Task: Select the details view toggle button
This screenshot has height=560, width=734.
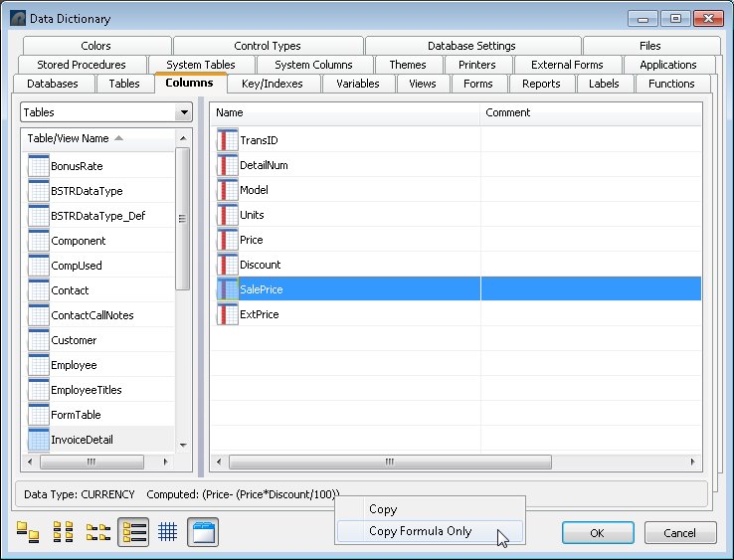Action: 133,533
